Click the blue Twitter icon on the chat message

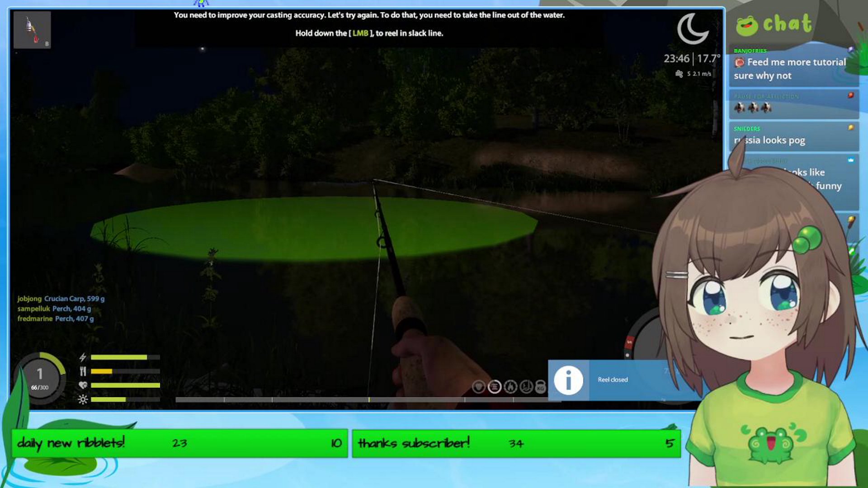[852, 159]
